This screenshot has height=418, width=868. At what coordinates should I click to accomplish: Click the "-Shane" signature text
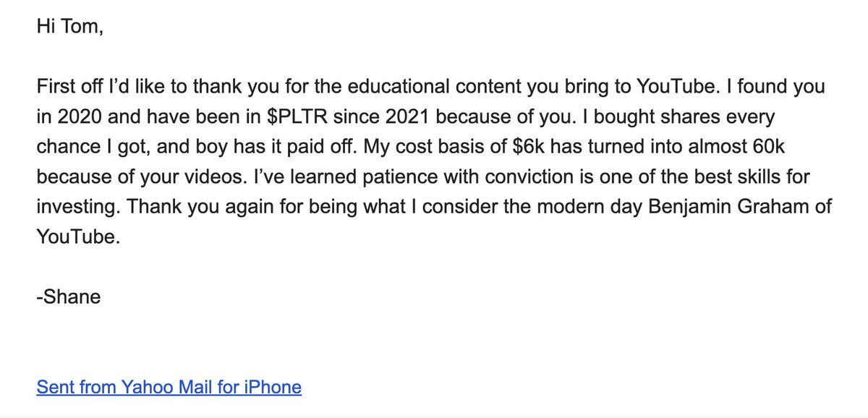[68, 297]
